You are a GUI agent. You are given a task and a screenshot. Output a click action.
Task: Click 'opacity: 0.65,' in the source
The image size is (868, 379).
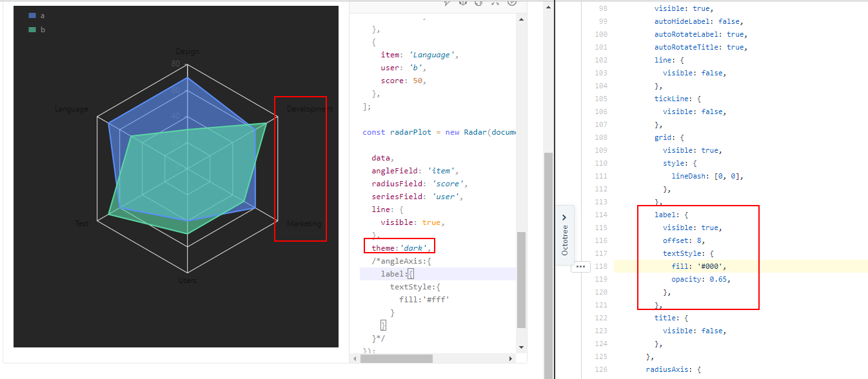pos(701,279)
